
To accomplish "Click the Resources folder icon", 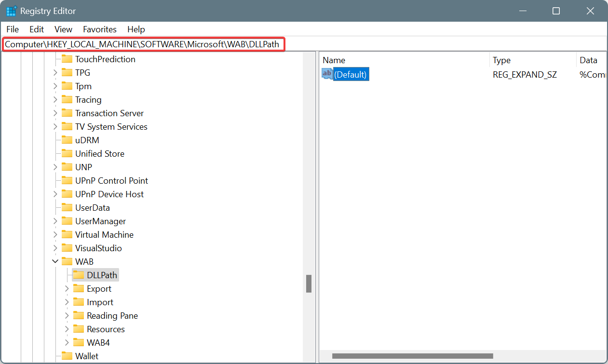I will (79, 329).
